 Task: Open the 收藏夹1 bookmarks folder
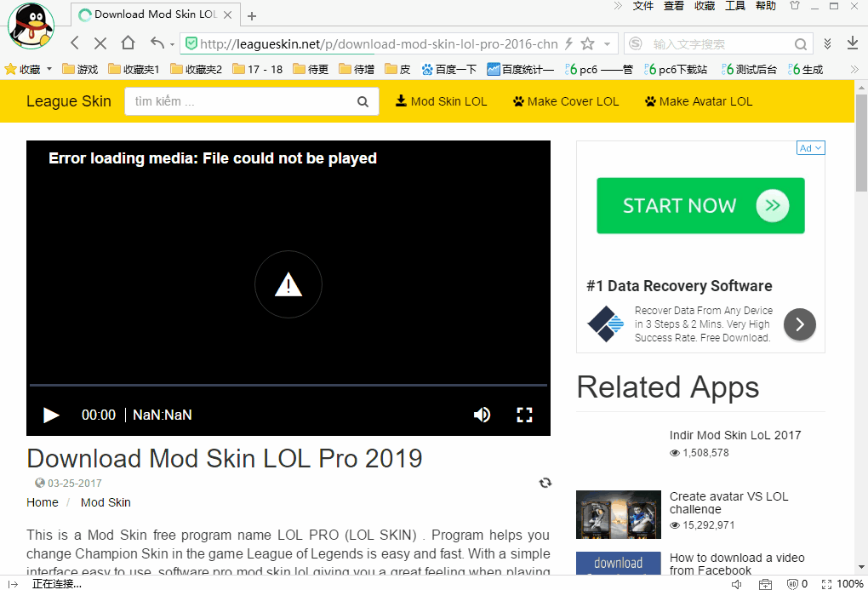[x=134, y=69]
